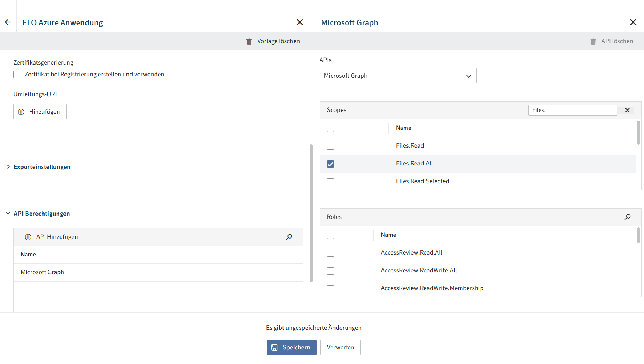The width and height of the screenshot is (644, 364).
Task: Expand the Exporteinstellungen section
Action: coord(39,167)
